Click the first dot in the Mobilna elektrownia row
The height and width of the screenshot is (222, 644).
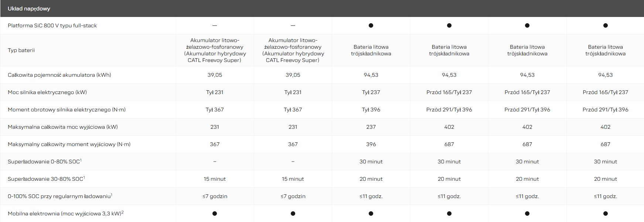tap(215, 214)
